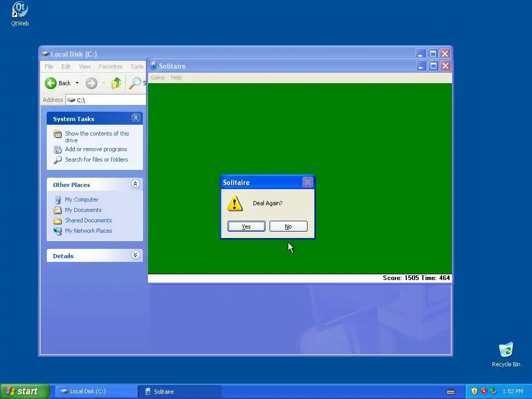This screenshot has width=532, height=399.
Task: Open the Favorites menu in Local Disk window
Action: pyautogui.click(x=111, y=66)
